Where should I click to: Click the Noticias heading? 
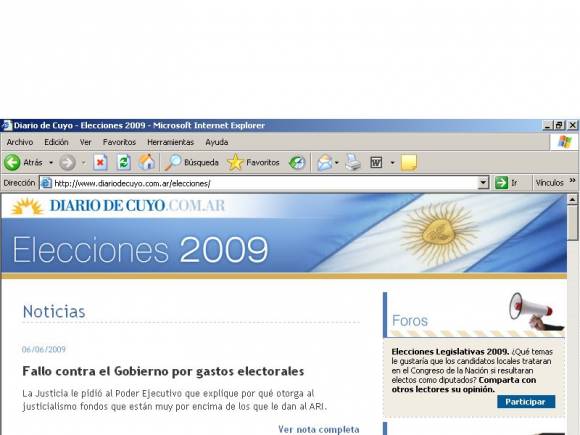click(54, 312)
